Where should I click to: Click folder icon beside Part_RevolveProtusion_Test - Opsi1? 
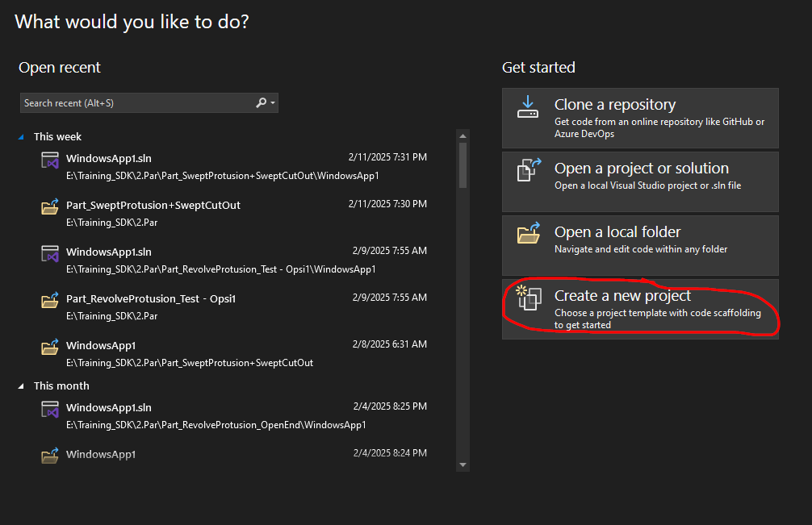point(50,300)
